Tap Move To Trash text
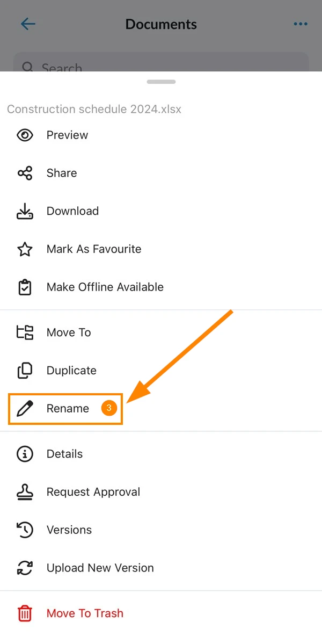 point(85,613)
